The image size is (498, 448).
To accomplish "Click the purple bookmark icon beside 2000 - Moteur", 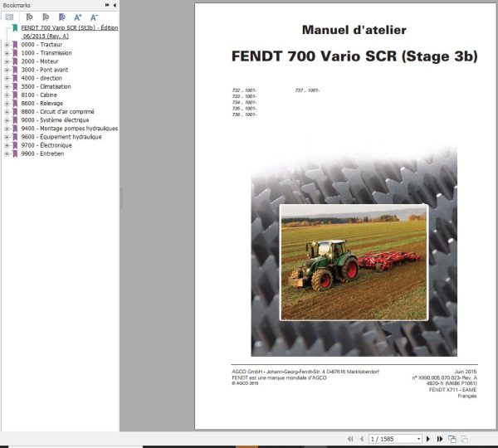I will click(15, 61).
